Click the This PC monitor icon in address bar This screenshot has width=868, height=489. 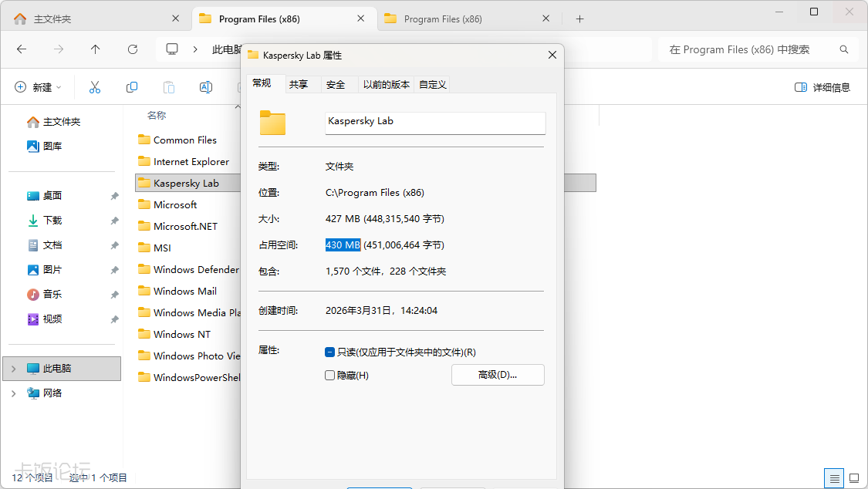pos(172,49)
